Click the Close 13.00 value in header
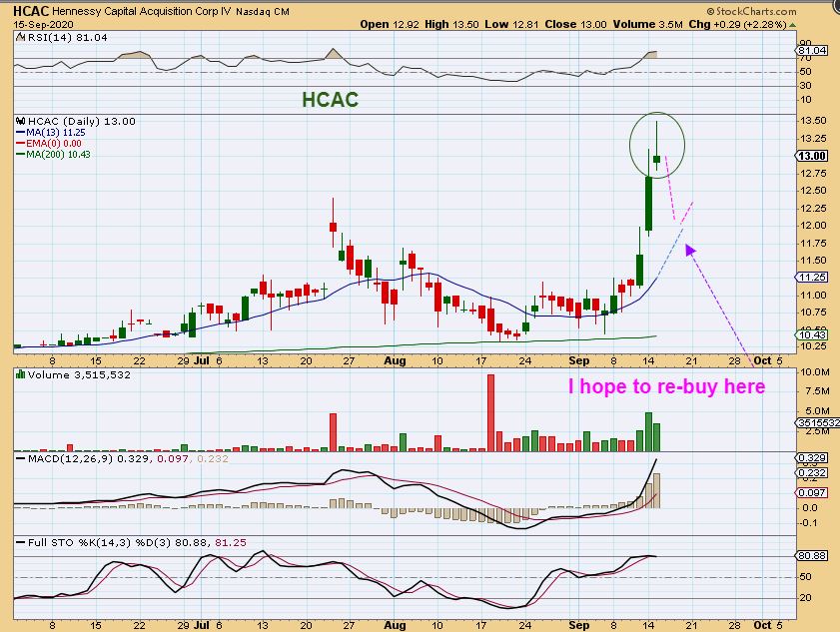840x632 pixels. pyautogui.click(x=576, y=24)
